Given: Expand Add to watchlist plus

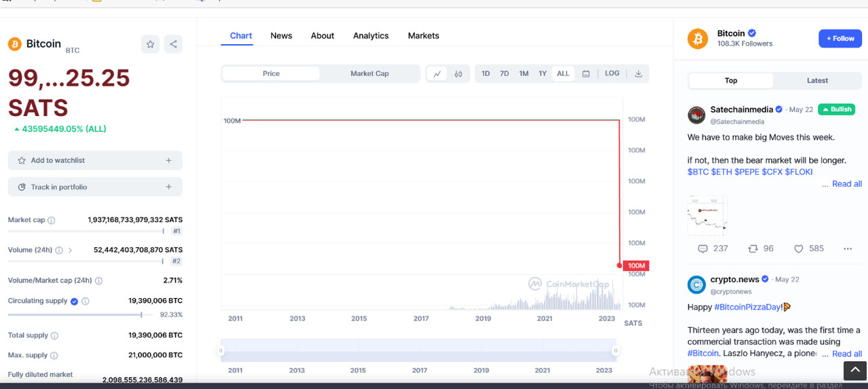Looking at the screenshot, I should coord(169,160).
